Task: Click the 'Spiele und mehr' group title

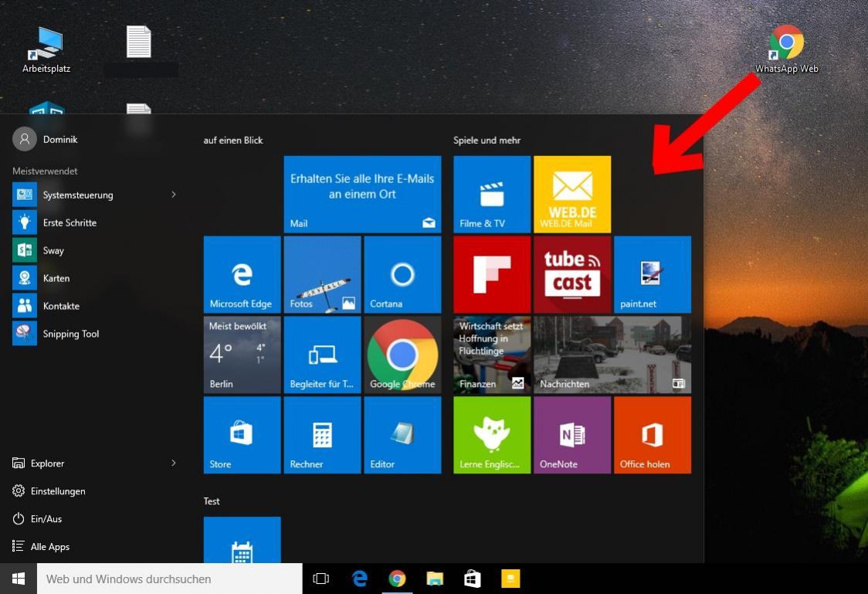Action: pyautogui.click(x=487, y=141)
